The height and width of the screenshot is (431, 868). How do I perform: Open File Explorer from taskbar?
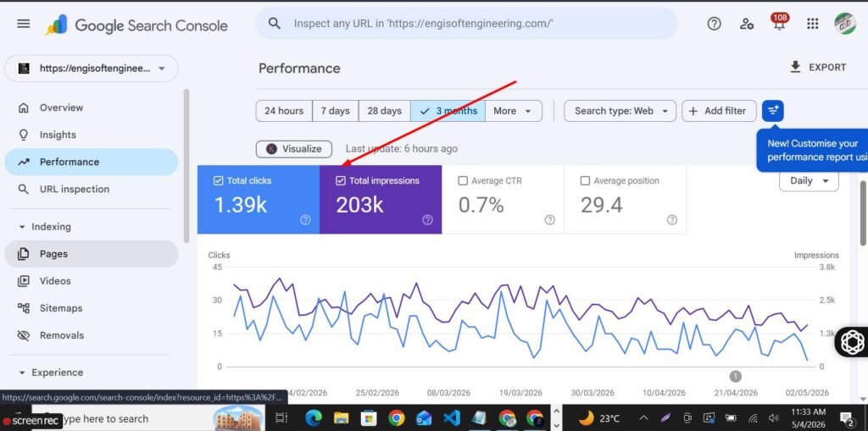tap(341, 417)
